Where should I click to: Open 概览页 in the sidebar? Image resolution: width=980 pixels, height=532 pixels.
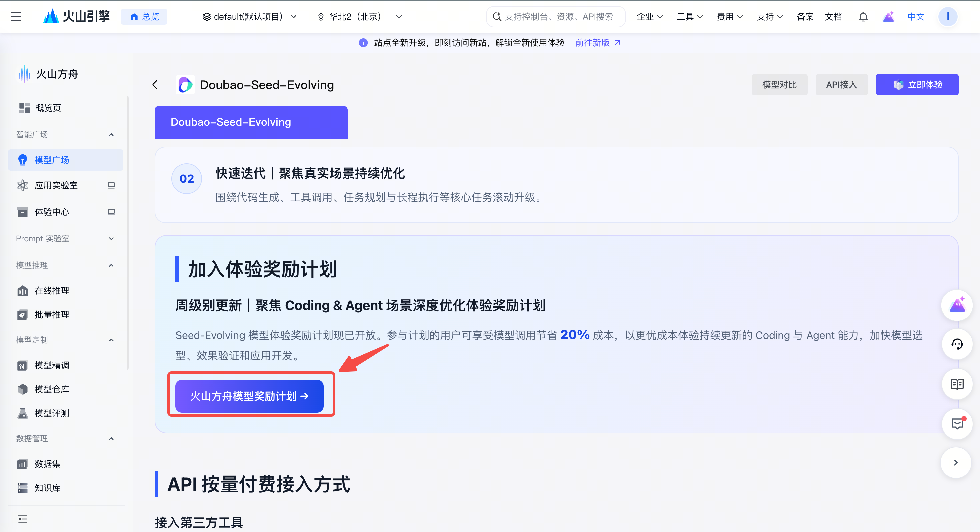[65, 108]
